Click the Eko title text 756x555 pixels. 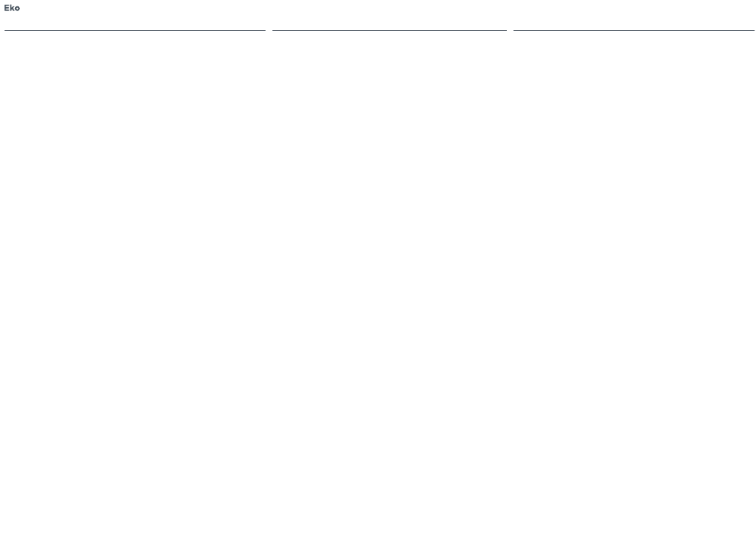point(12,8)
